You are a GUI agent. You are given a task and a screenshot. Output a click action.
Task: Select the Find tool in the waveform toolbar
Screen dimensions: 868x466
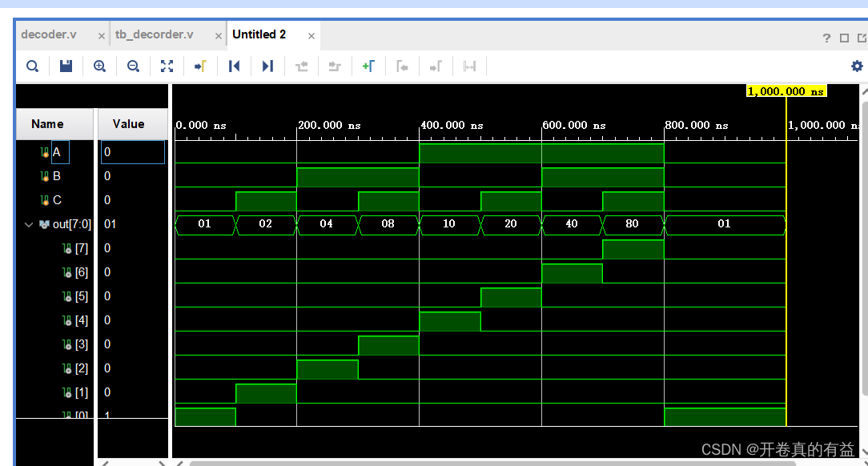tap(32, 66)
